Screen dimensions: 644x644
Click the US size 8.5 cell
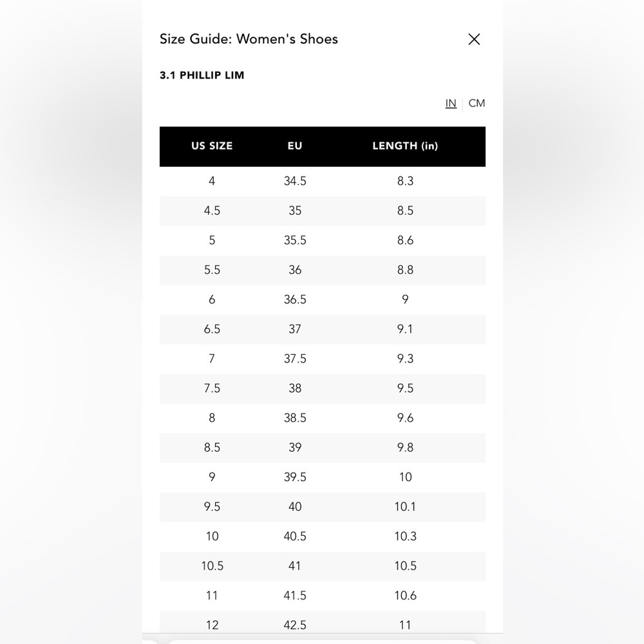212,448
